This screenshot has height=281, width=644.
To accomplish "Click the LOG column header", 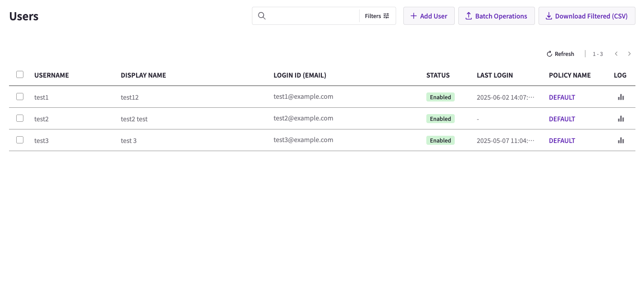I will (620, 75).
